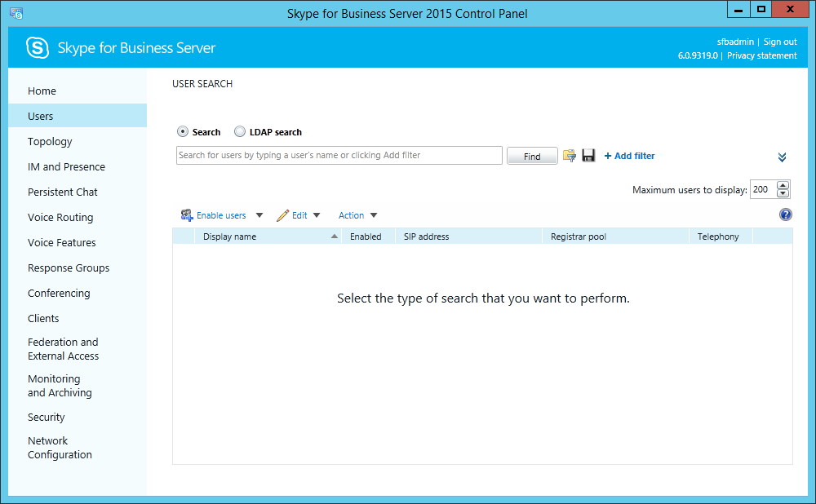Image resolution: width=816 pixels, height=504 pixels.
Task: Select Users in the sidebar
Action: tap(78, 116)
